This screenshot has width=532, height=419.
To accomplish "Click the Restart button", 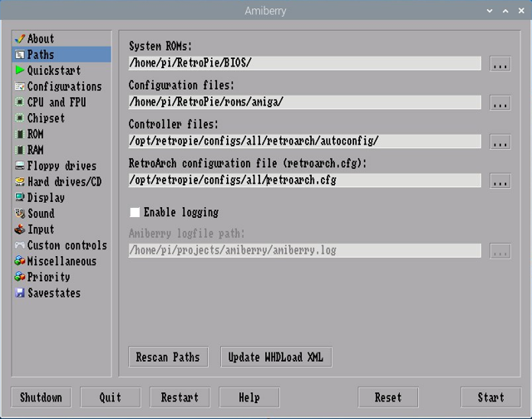I will pyautogui.click(x=180, y=397).
